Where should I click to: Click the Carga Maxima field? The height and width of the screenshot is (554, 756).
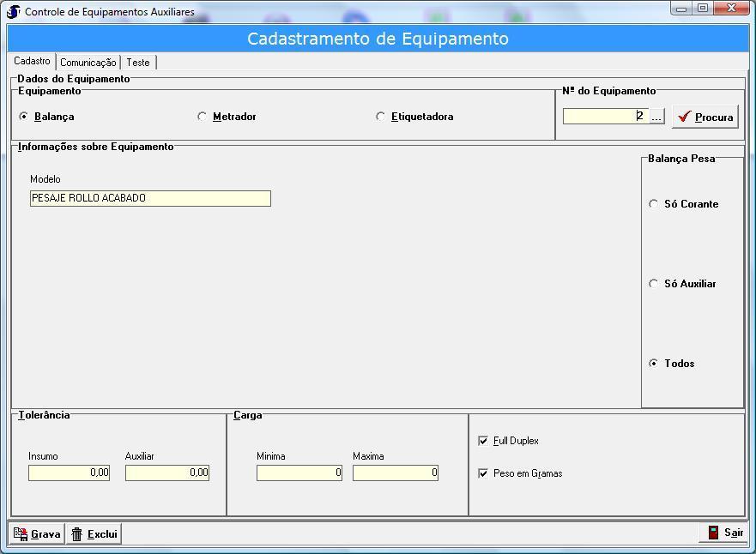point(395,473)
